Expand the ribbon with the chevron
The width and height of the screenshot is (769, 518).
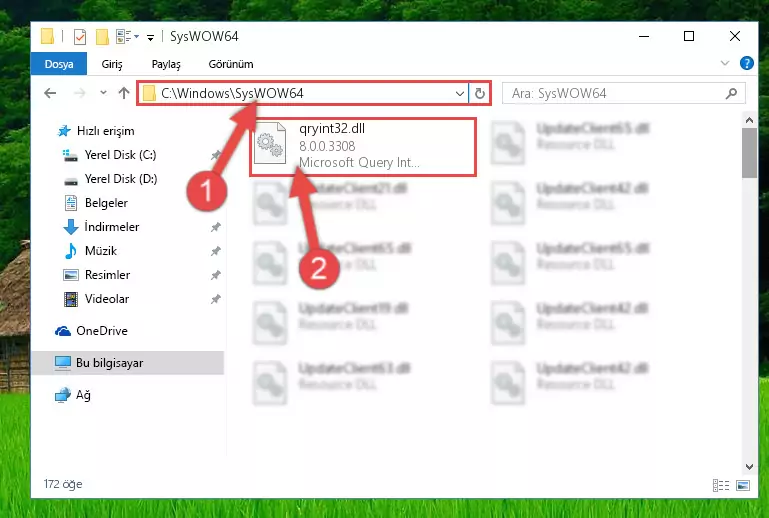point(724,63)
